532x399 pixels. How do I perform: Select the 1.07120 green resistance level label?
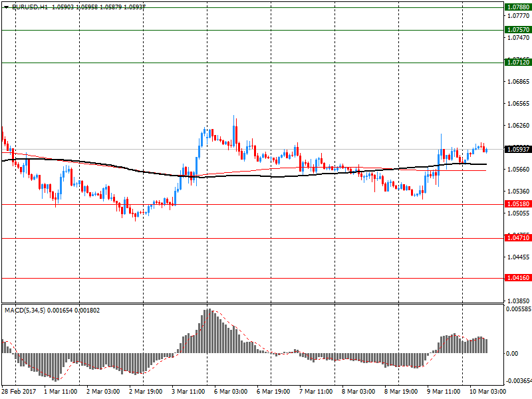(x=518, y=62)
